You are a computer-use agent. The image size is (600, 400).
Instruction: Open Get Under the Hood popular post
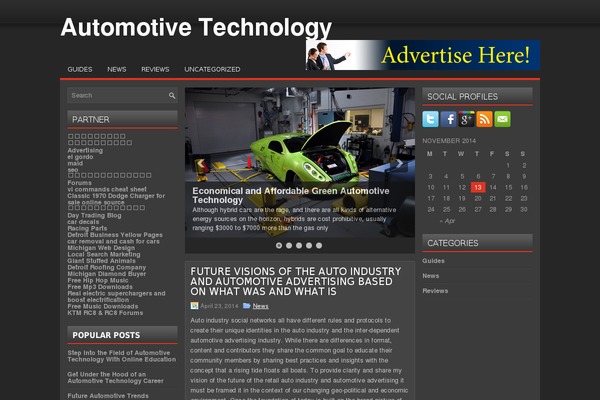[x=115, y=378]
